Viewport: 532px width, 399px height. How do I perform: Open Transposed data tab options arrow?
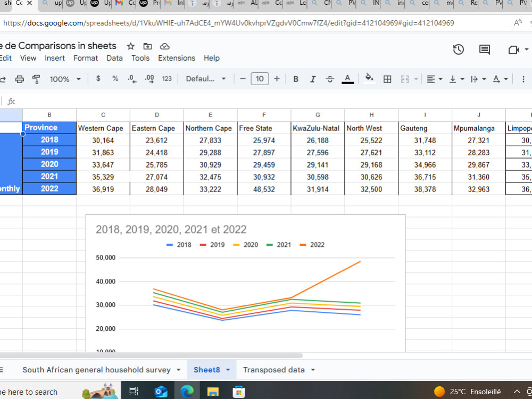(313, 370)
